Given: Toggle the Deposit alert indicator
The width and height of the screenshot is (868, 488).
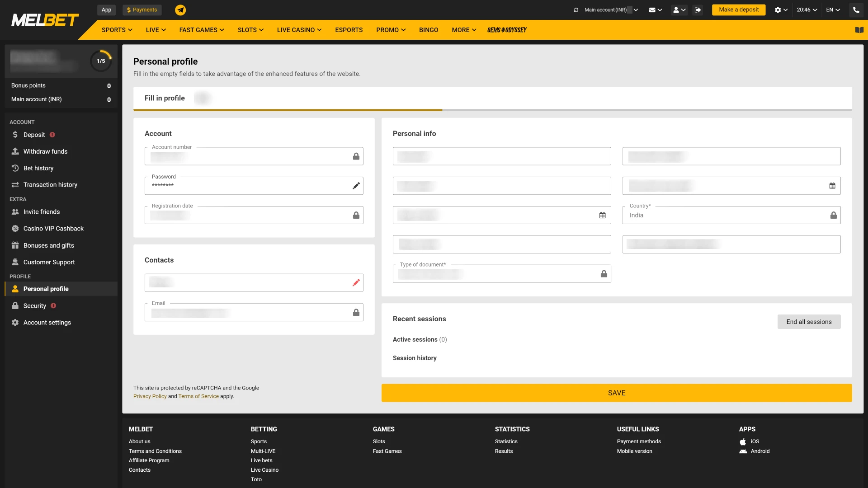Looking at the screenshot, I should click(52, 135).
